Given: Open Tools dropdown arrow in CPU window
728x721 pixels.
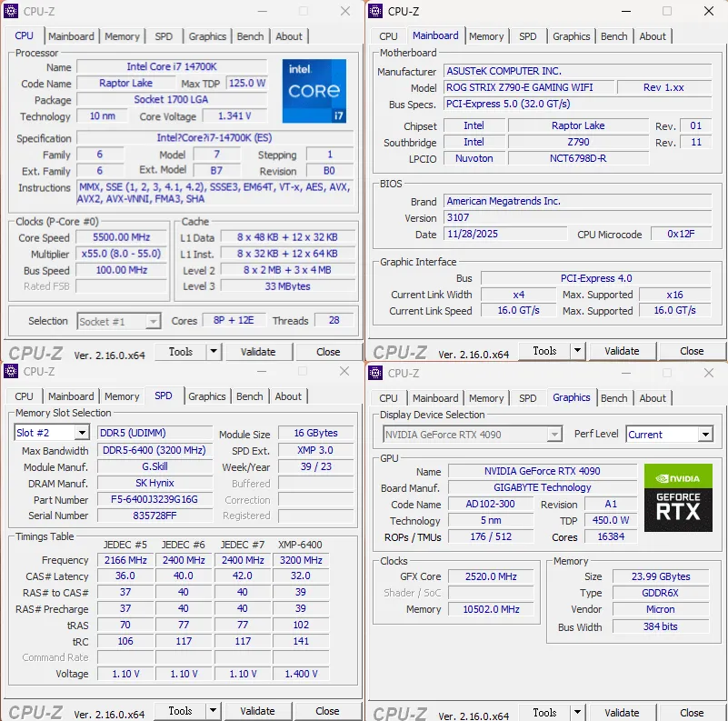Looking at the screenshot, I should [x=214, y=352].
